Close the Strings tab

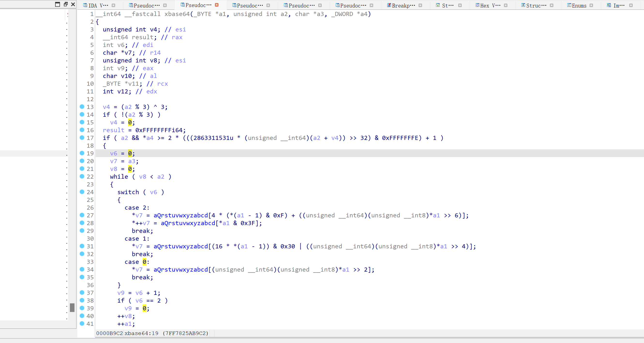coord(460,5)
